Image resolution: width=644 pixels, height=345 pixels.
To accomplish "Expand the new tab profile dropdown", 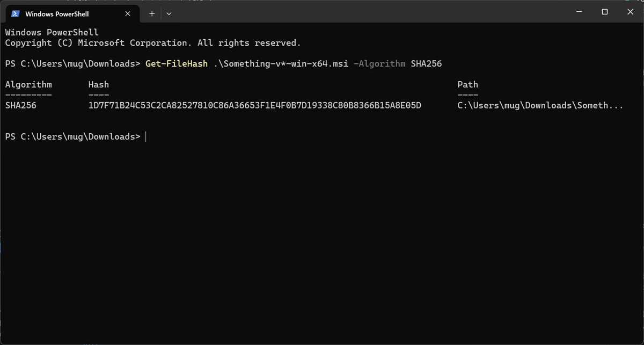I will click(169, 13).
